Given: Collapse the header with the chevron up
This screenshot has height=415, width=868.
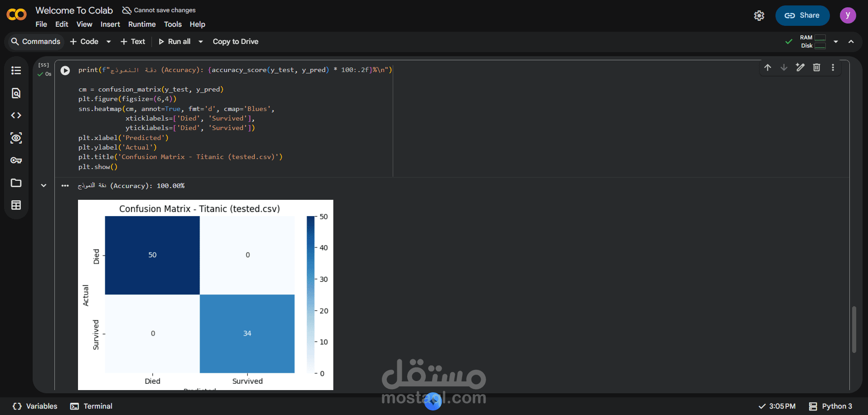Looking at the screenshot, I should [x=851, y=42].
